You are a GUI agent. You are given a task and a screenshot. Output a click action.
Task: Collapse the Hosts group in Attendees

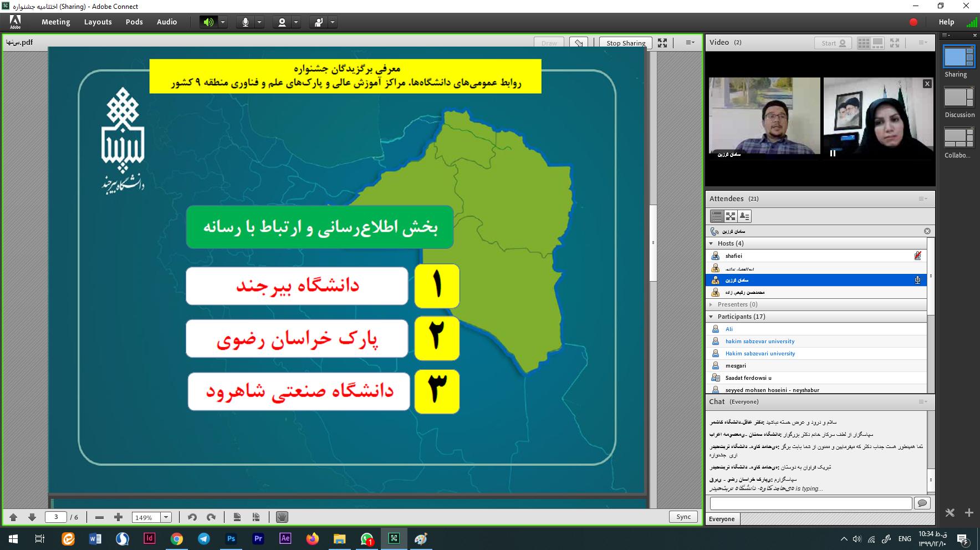pos(711,243)
